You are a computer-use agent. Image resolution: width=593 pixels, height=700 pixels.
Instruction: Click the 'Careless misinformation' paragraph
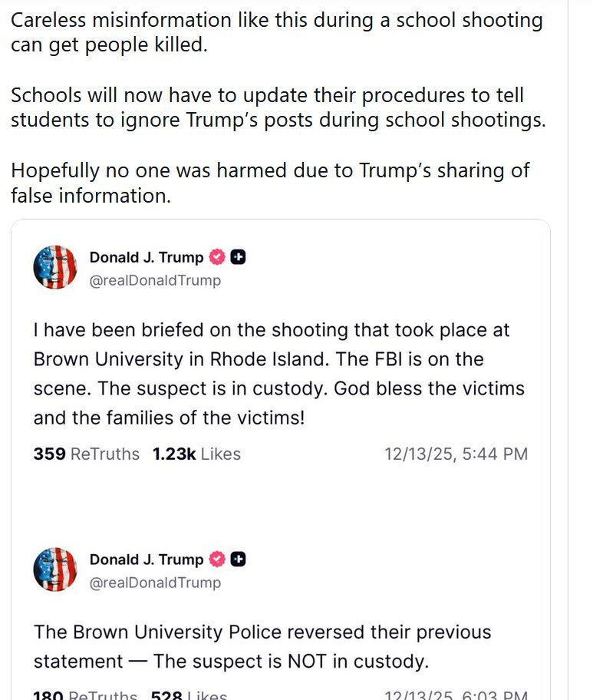click(276, 32)
